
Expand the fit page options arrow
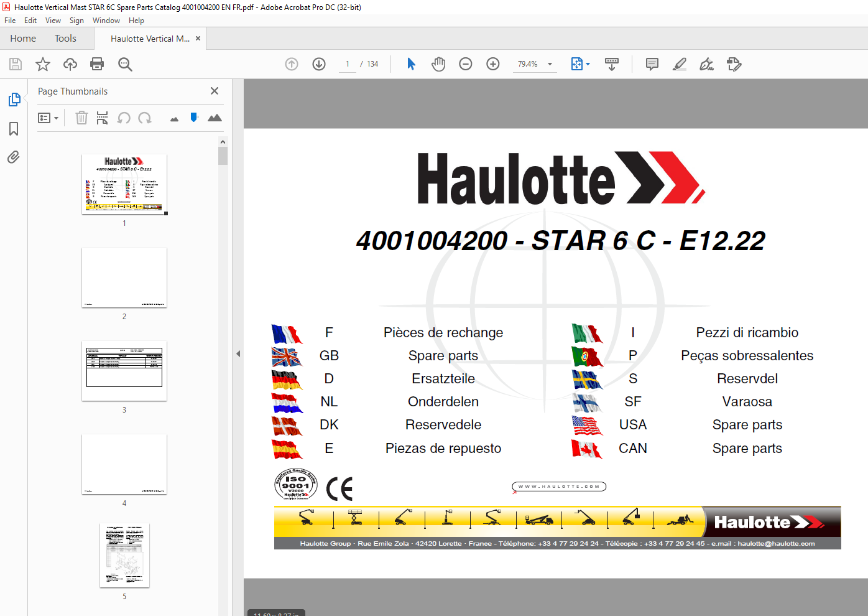(x=588, y=64)
